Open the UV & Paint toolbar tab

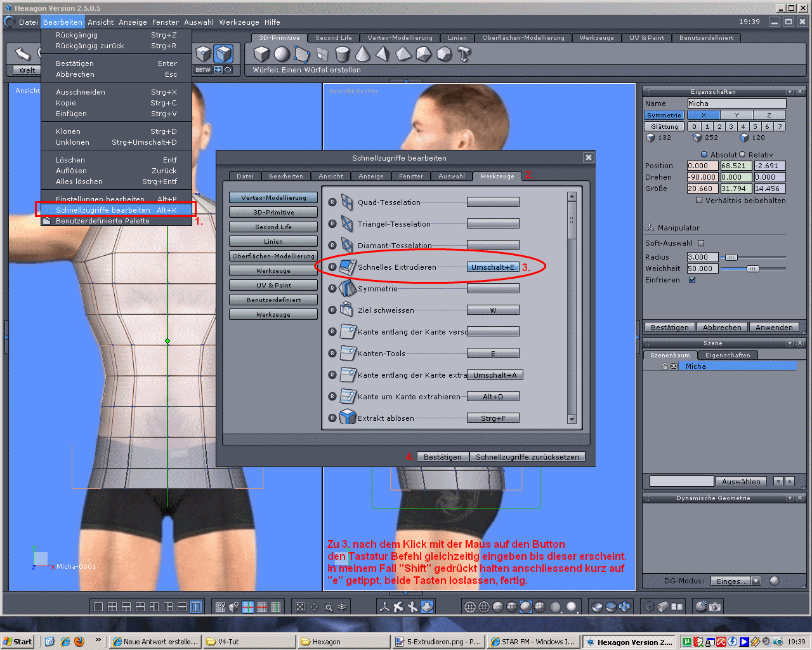[646, 38]
